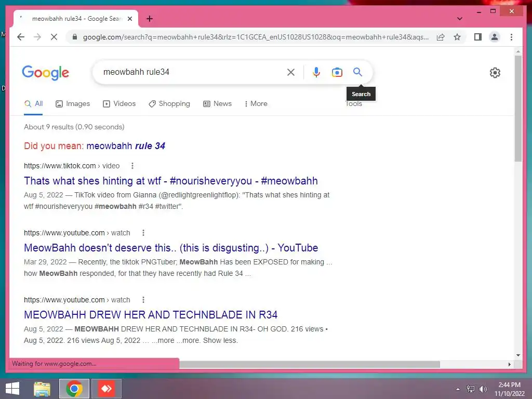
Task: Click the vertical scrollbar thumb
Action: [x=518, y=109]
